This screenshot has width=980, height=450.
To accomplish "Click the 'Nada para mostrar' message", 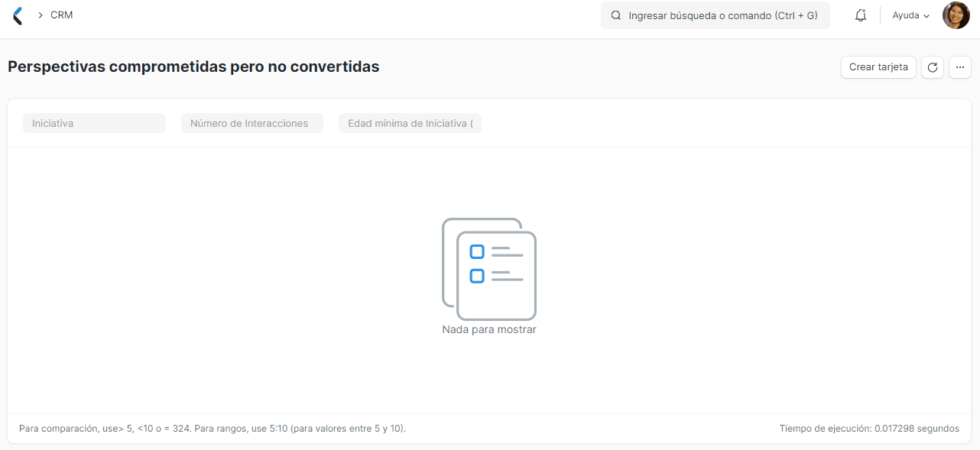I will tap(489, 330).
